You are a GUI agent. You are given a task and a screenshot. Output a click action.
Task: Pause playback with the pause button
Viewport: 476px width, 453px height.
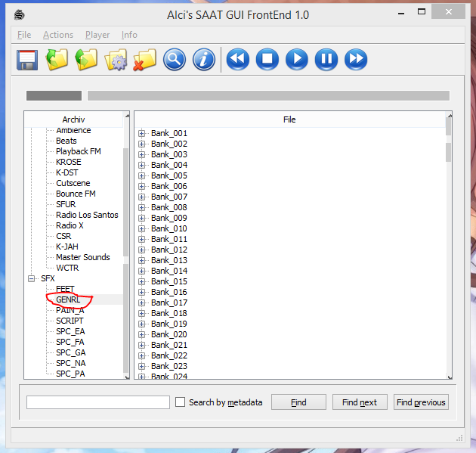click(326, 59)
